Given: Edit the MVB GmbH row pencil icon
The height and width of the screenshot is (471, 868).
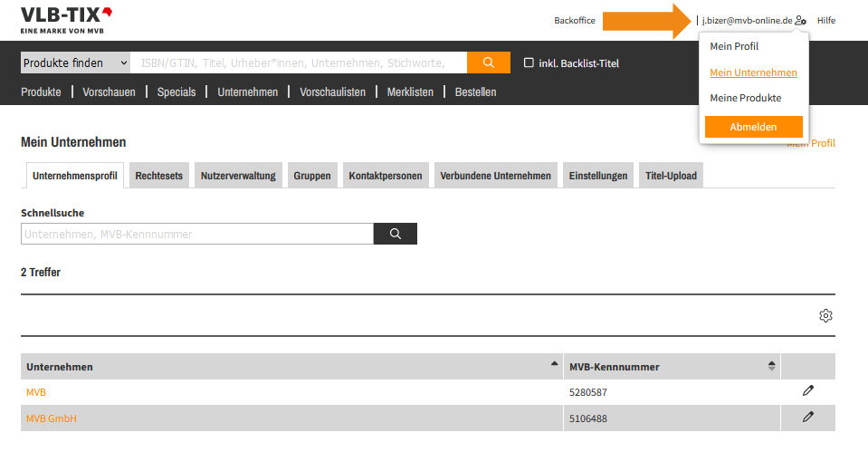Looking at the screenshot, I should tap(808, 417).
